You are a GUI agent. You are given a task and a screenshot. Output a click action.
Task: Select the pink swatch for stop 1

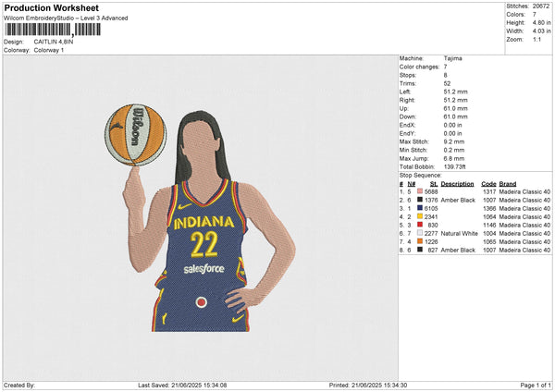[x=420, y=191]
